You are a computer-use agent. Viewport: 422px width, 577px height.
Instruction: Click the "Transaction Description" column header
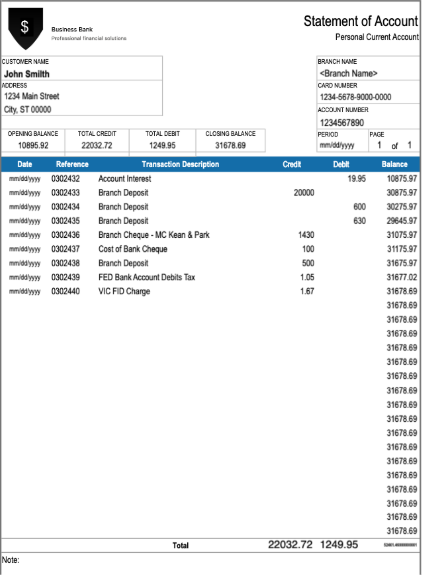click(x=180, y=164)
